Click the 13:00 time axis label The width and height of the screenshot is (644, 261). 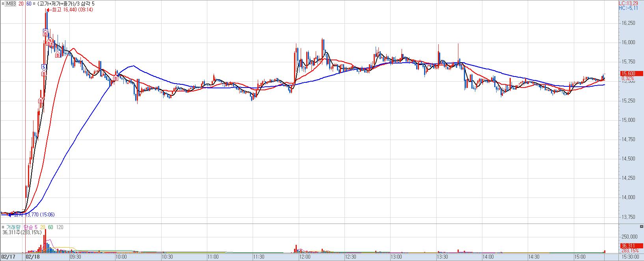pos(397,257)
